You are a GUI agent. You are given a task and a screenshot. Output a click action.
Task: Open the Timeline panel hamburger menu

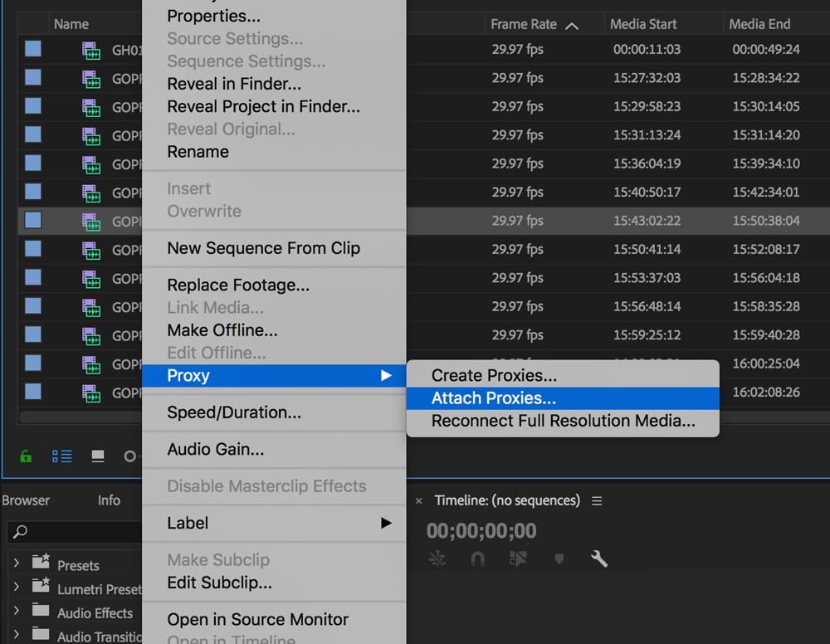point(596,500)
